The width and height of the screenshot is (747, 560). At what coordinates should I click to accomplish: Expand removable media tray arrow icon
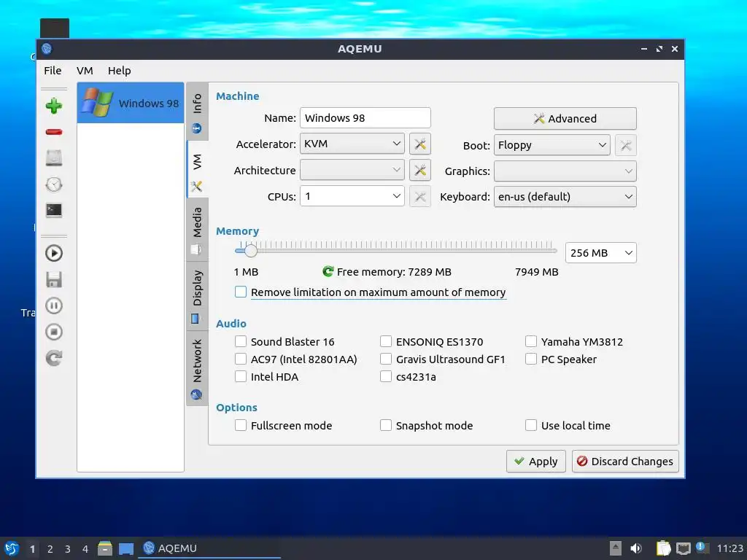(616, 548)
